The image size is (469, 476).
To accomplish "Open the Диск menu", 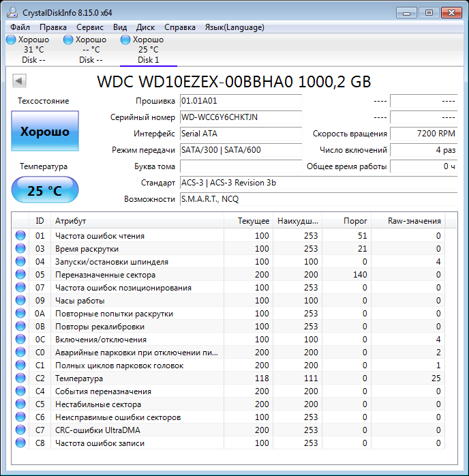I will click(145, 27).
